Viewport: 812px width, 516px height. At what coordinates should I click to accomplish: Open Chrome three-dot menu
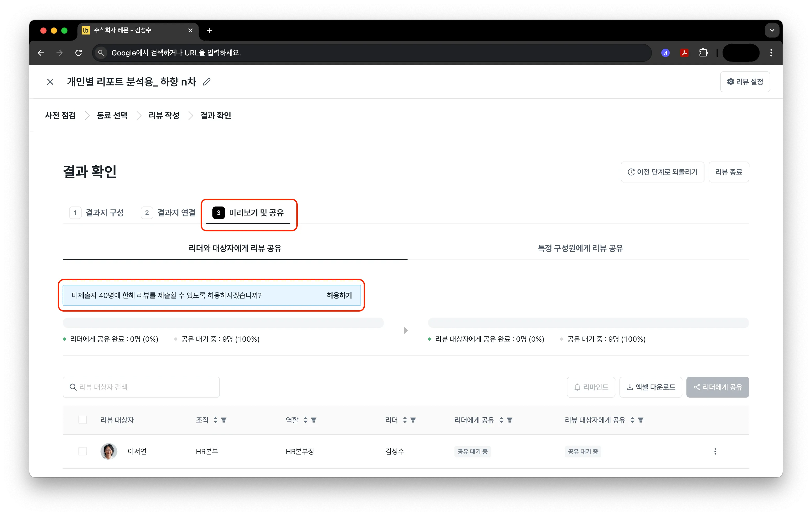(771, 53)
